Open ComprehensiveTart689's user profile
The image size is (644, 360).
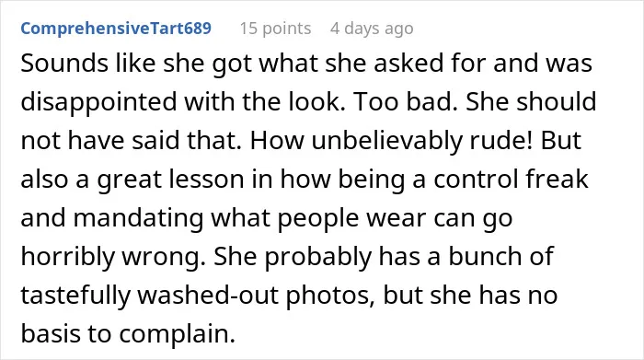tap(116, 29)
